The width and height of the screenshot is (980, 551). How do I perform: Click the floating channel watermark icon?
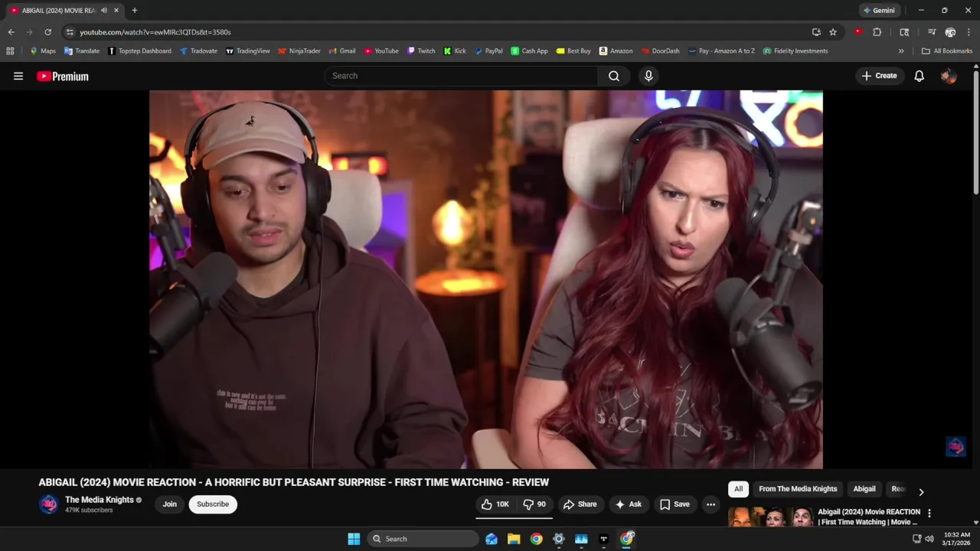(955, 447)
